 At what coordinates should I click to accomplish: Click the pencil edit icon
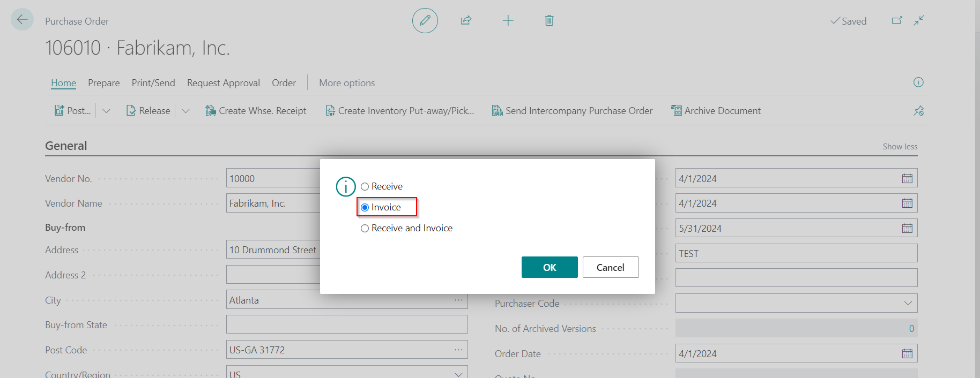[425, 20]
